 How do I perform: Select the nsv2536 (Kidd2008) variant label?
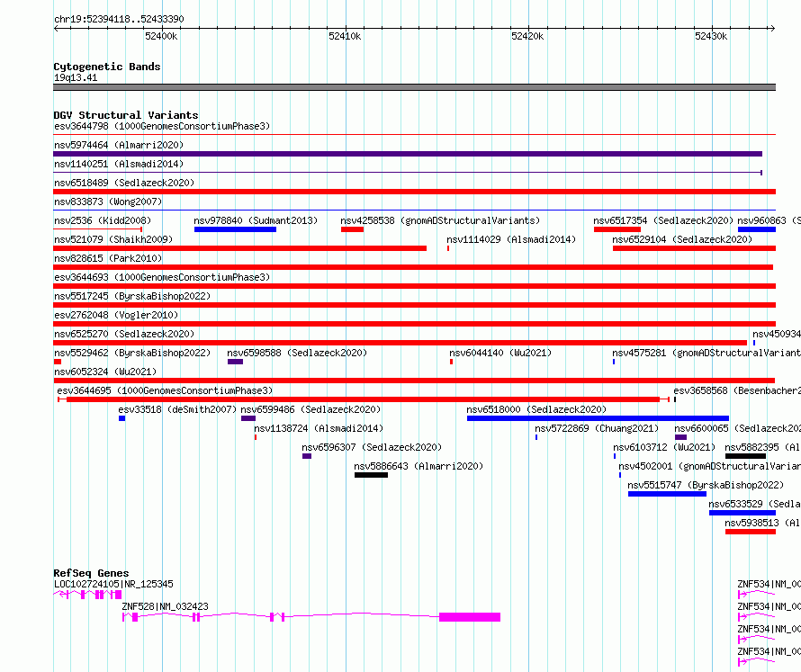pos(103,220)
